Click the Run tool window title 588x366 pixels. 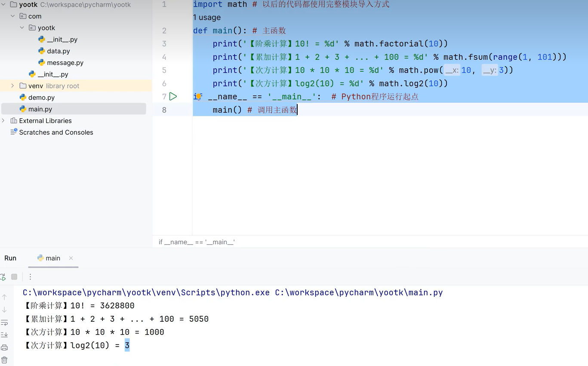[x=10, y=258]
